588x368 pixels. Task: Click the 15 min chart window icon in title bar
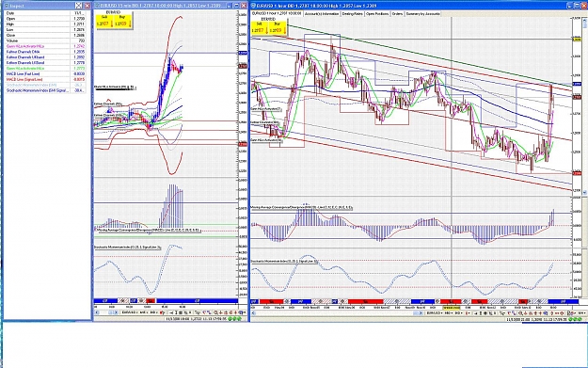coord(97,6)
